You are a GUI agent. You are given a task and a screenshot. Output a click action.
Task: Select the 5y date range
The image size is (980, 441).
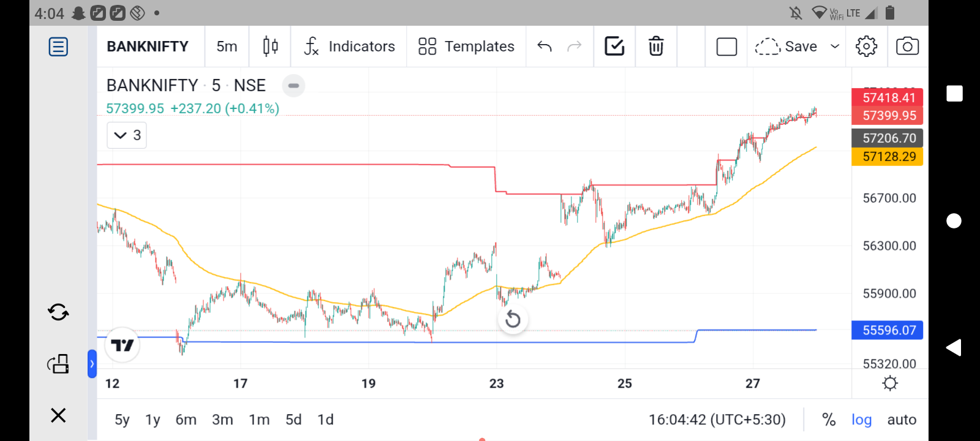point(122,420)
